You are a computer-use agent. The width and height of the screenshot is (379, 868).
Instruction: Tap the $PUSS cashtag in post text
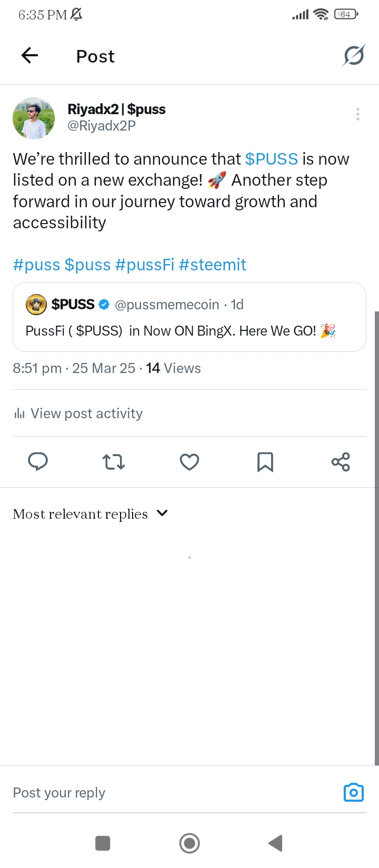pyautogui.click(x=272, y=159)
